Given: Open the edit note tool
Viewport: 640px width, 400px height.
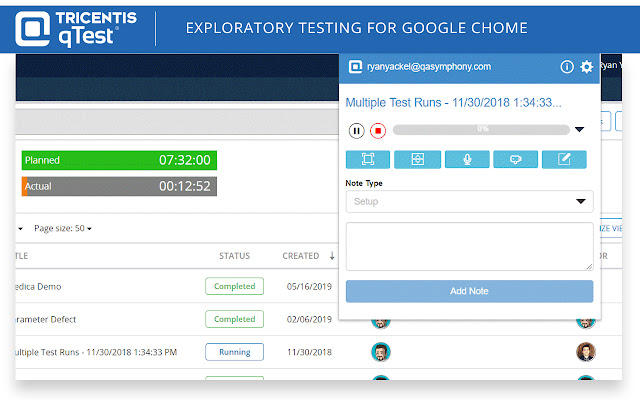Looking at the screenshot, I should click(x=564, y=159).
